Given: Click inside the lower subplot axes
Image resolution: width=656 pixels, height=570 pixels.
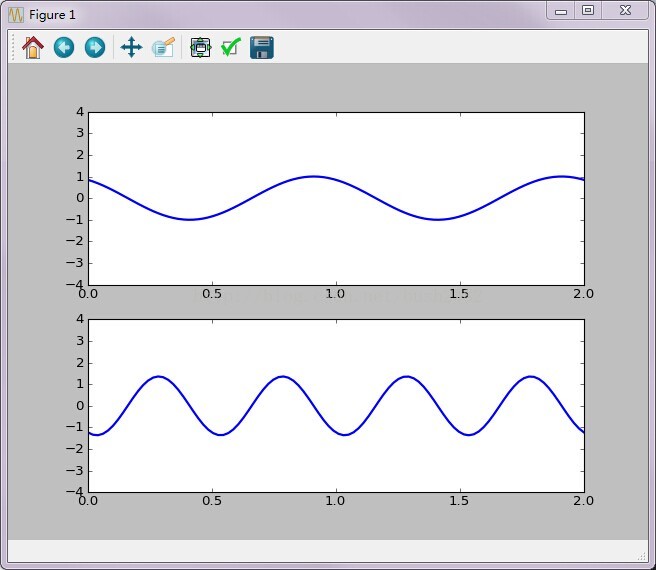Looking at the screenshot, I should point(336,406).
